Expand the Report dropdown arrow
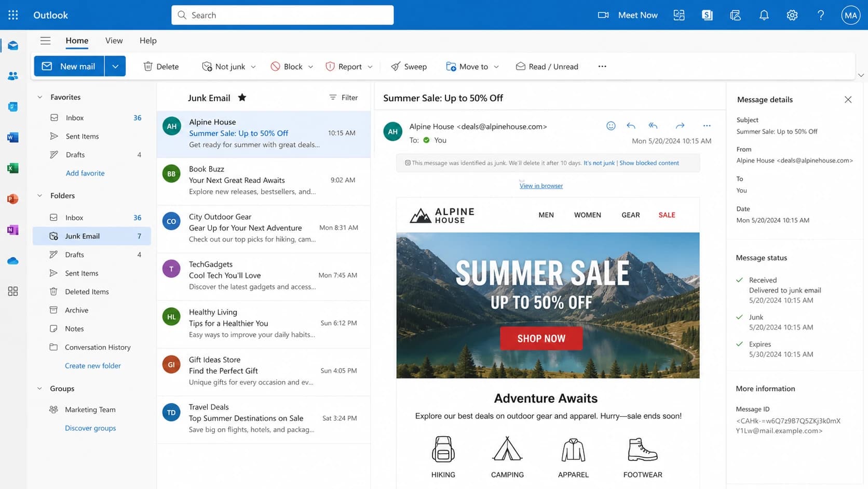Viewport: 868px width, 489px height. (x=370, y=67)
